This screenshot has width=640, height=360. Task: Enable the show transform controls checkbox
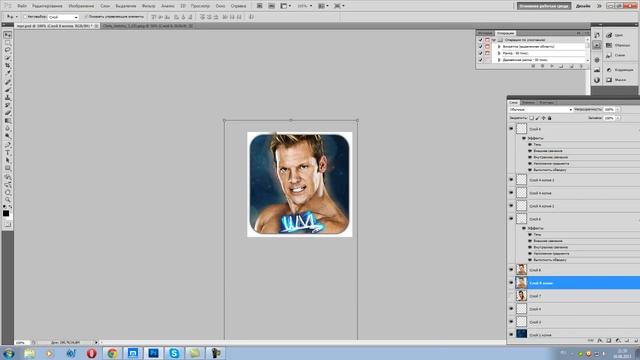(x=86, y=17)
